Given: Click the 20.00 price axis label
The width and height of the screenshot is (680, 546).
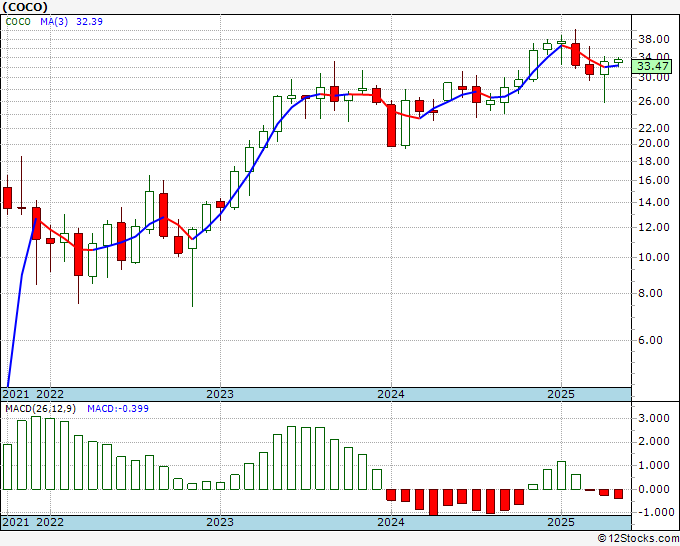Looking at the screenshot, I should point(653,144).
